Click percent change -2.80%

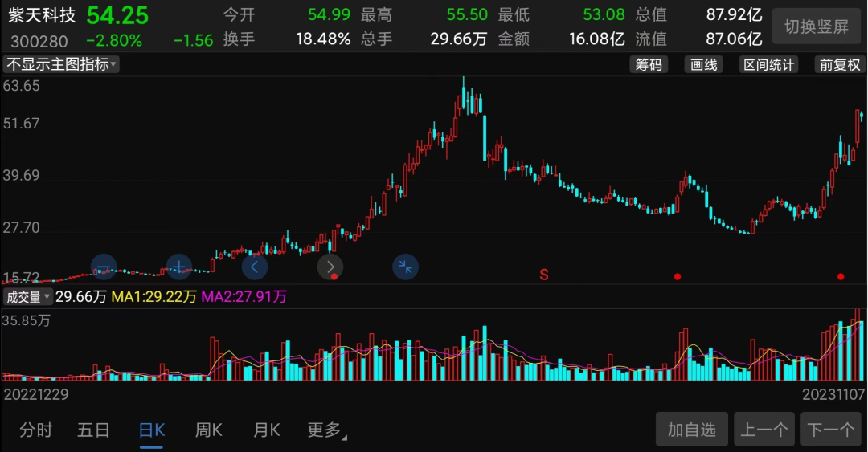tap(114, 40)
